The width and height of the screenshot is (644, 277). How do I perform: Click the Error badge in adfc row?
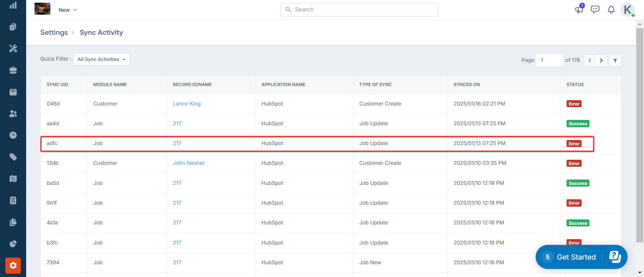point(574,144)
